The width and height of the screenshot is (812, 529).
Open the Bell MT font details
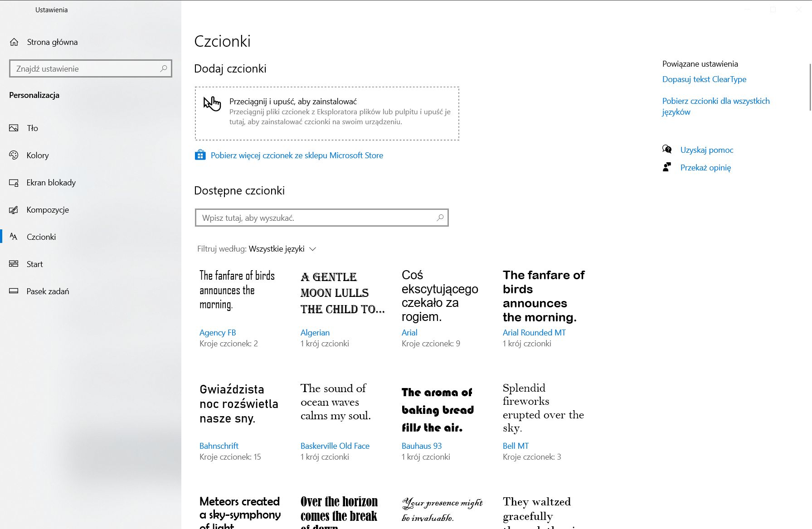pyautogui.click(x=515, y=446)
